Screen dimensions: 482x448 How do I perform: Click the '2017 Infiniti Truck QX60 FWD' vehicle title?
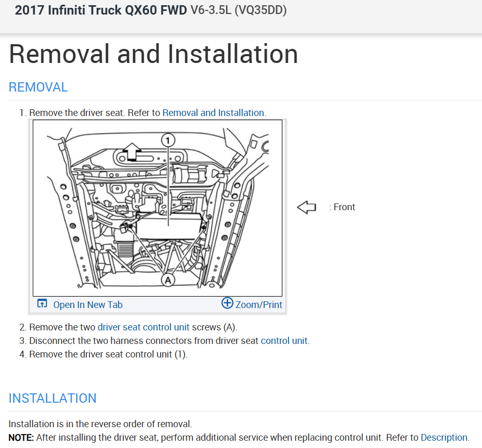(x=101, y=10)
